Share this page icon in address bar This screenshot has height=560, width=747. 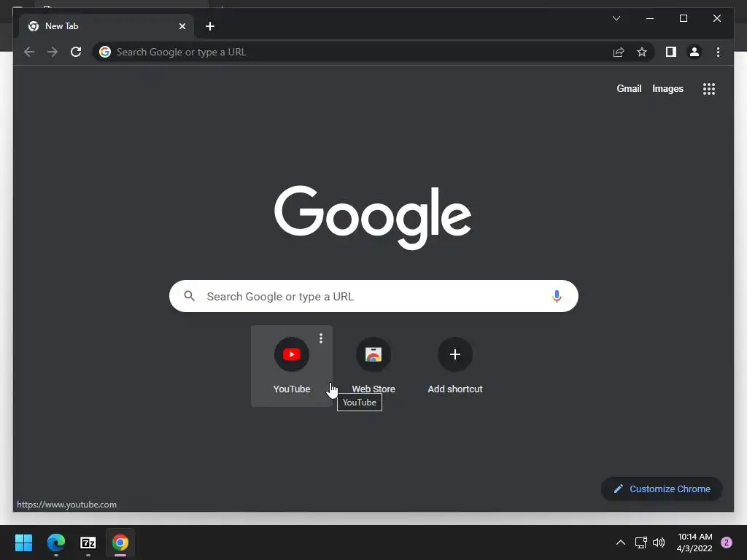click(x=619, y=52)
